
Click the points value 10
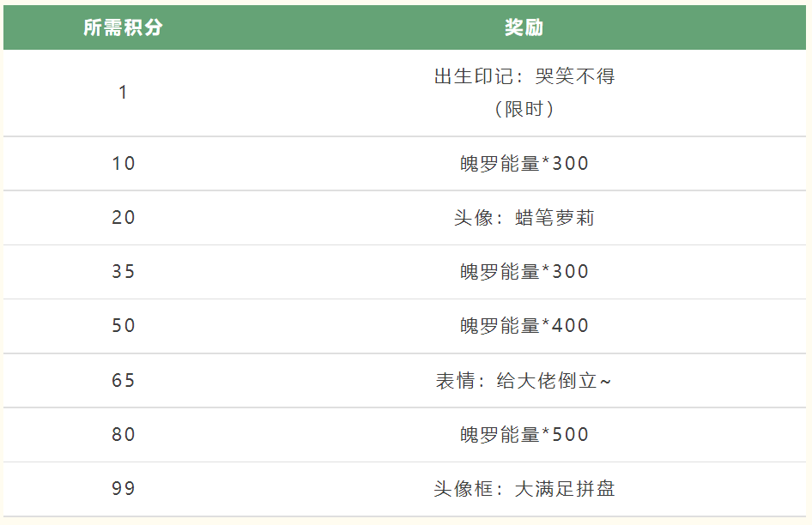[124, 164]
